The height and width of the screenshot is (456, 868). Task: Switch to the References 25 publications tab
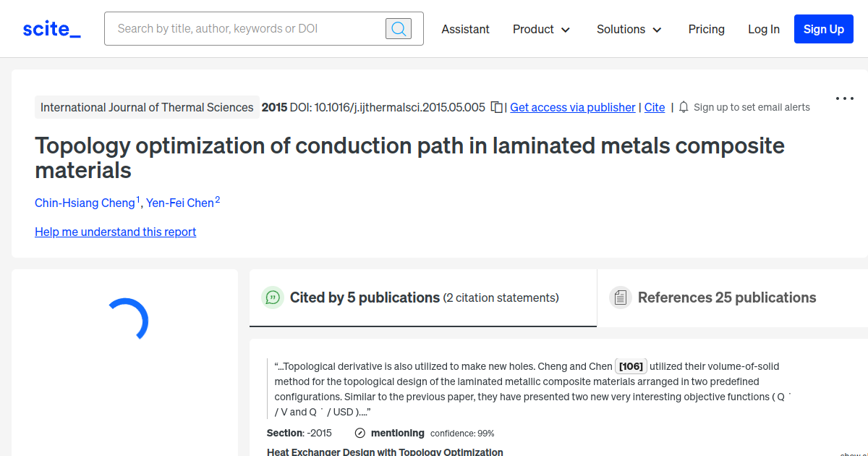pos(726,297)
